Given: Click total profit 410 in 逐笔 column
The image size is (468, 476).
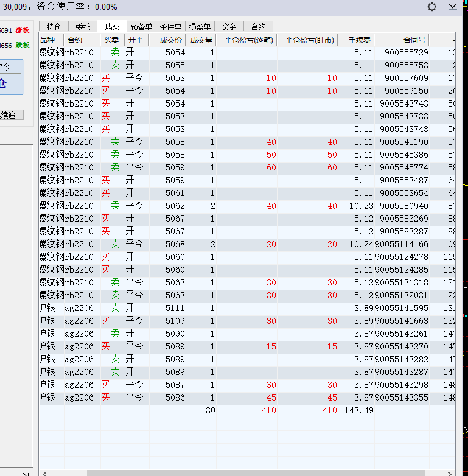Looking at the screenshot, I should tap(269, 410).
